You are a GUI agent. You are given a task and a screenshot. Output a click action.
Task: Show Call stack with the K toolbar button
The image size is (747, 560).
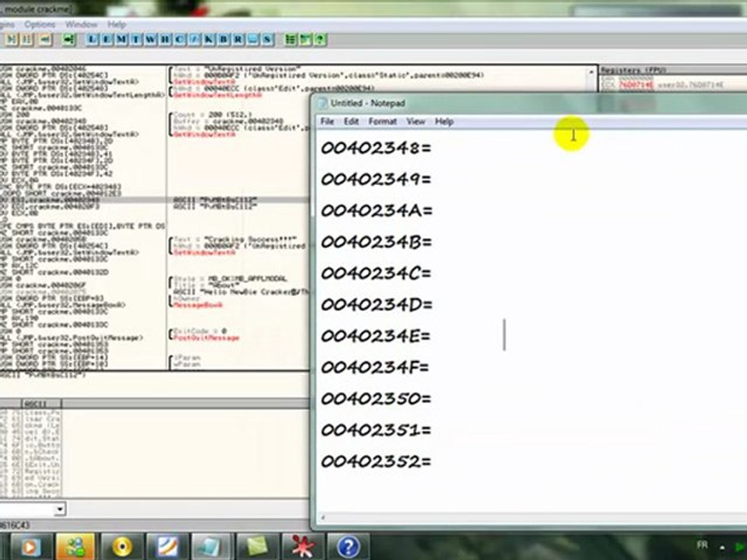(x=209, y=40)
